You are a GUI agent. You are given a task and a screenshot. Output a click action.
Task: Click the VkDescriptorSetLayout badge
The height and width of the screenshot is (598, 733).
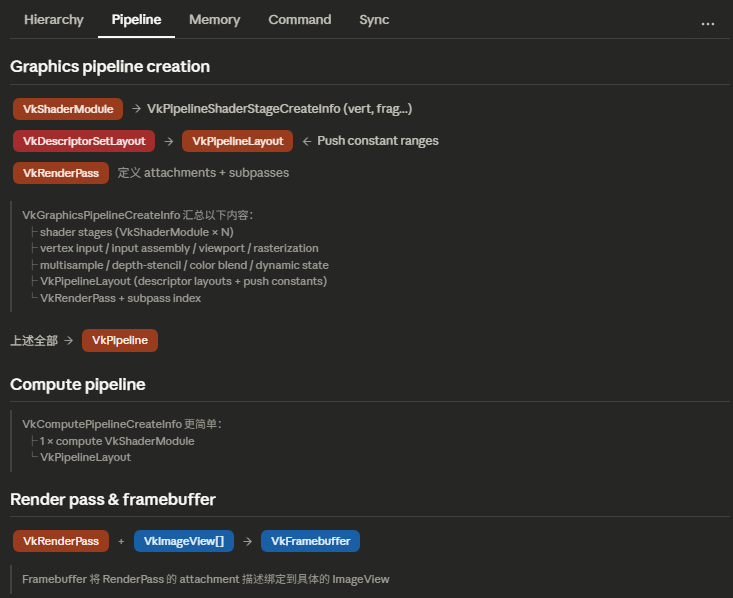click(x=84, y=141)
